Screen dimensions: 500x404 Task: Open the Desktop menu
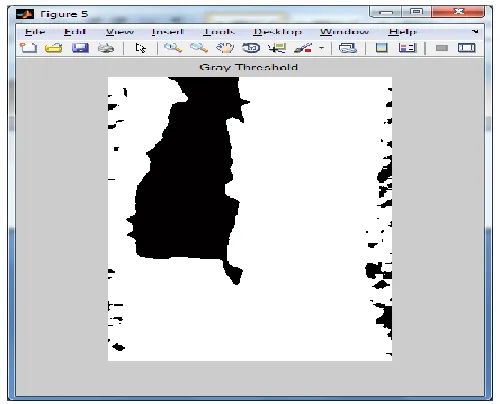277,32
